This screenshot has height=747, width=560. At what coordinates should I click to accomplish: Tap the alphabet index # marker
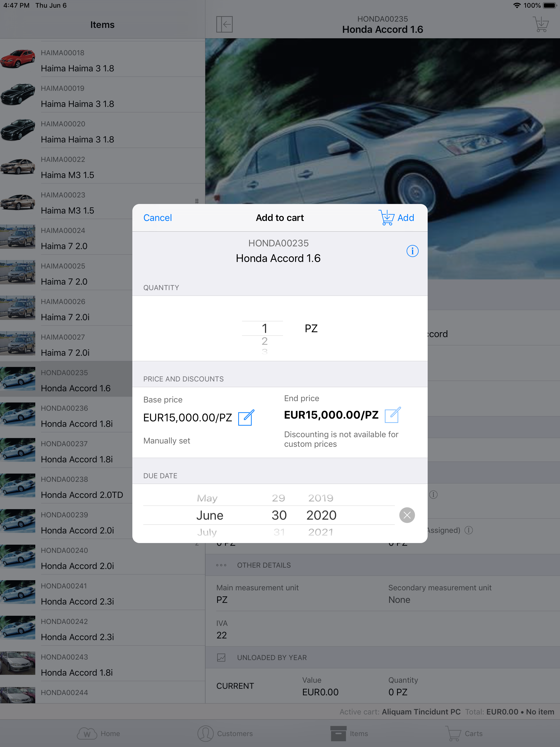197,201
